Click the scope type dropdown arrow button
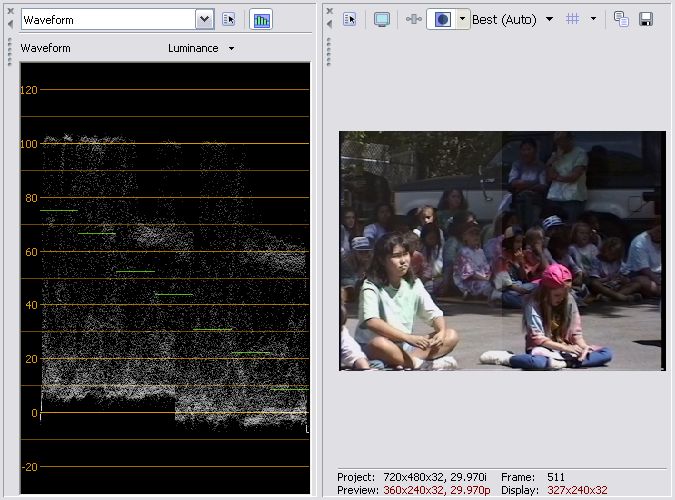This screenshot has width=675, height=500. tap(205, 20)
